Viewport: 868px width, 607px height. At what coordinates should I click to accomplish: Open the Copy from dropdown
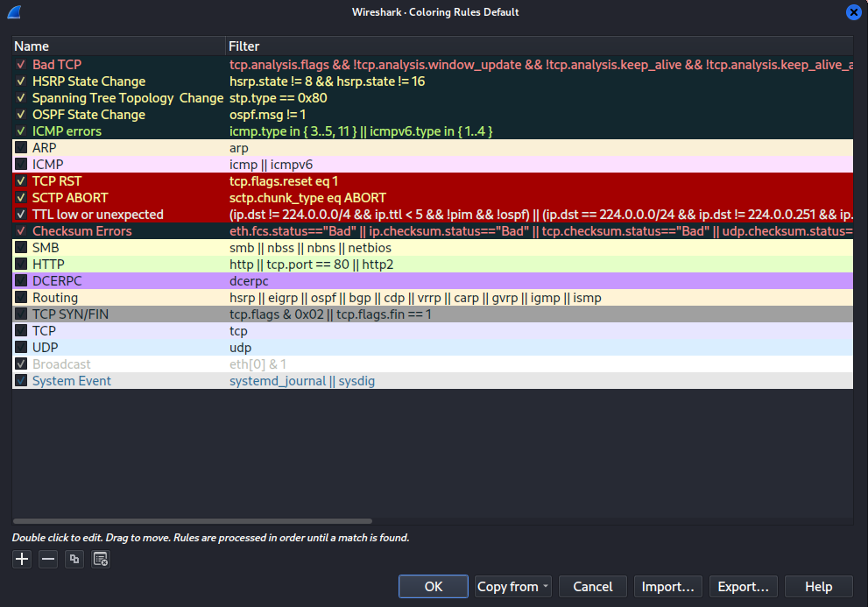click(512, 586)
